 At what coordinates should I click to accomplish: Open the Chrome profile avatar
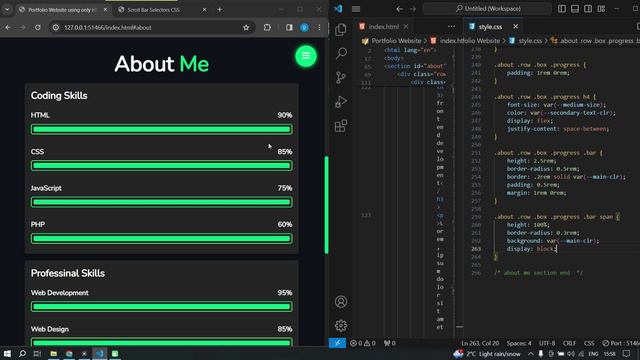304,27
